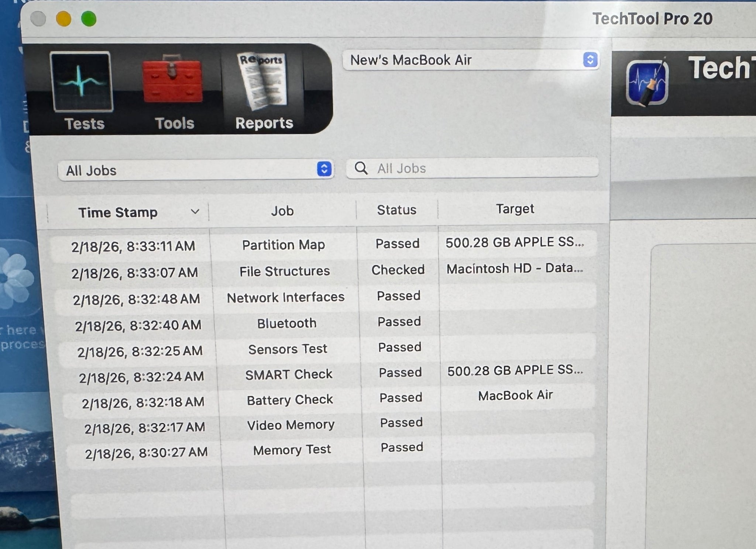Select the Partition Map report row
756x549 pixels.
pyautogui.click(x=283, y=245)
